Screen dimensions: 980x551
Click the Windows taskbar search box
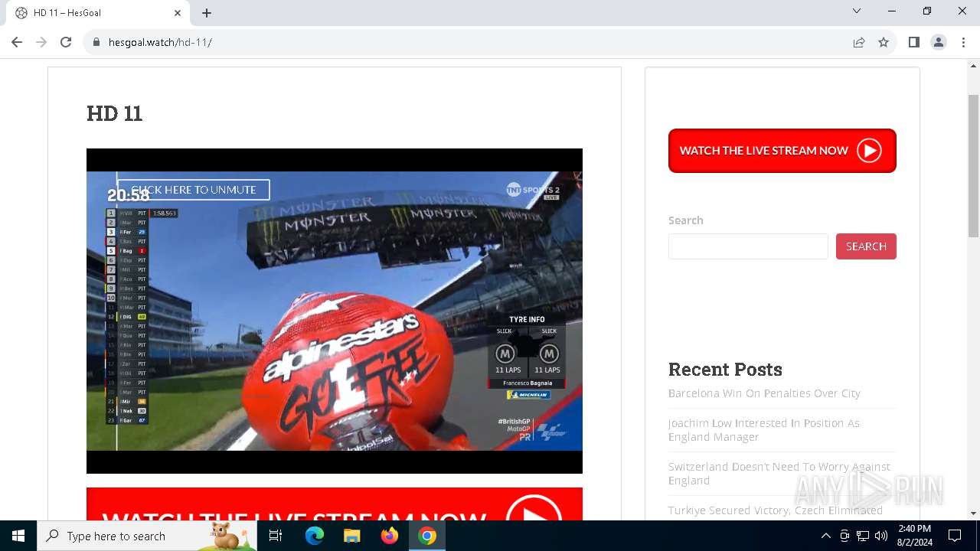[147, 536]
